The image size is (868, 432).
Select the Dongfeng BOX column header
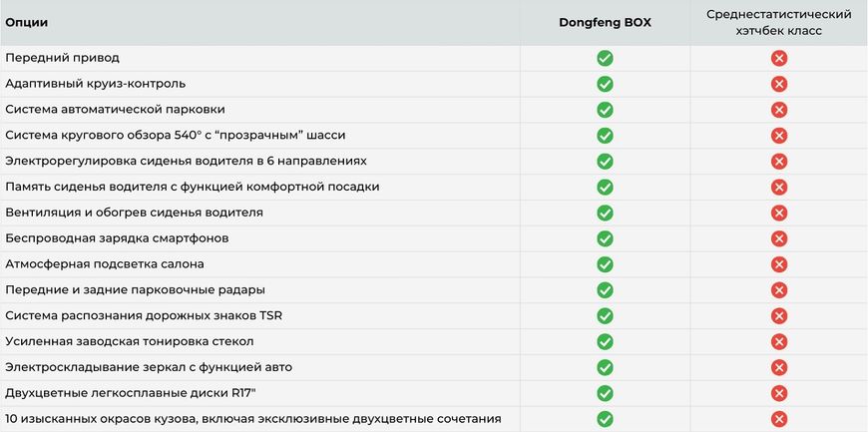coord(605,22)
